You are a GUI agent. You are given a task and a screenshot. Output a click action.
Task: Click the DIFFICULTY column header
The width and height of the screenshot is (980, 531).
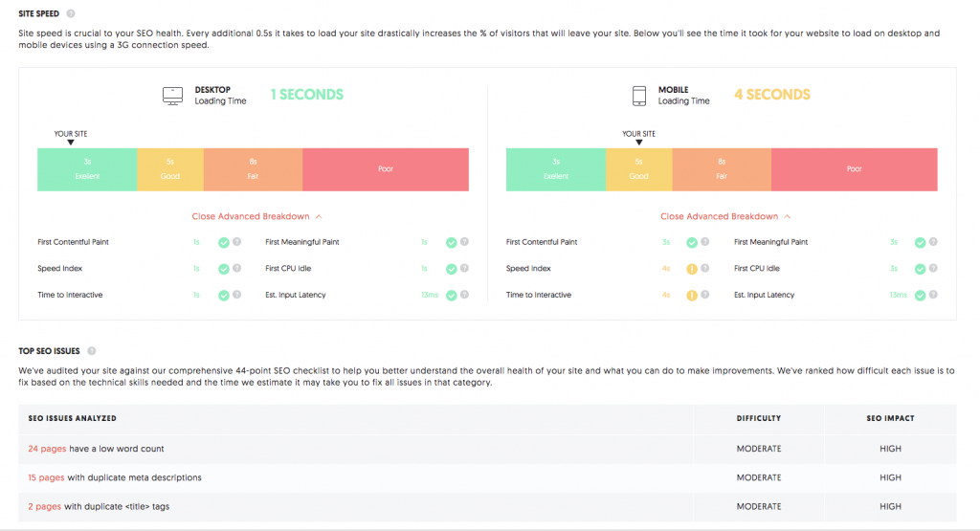(x=759, y=418)
